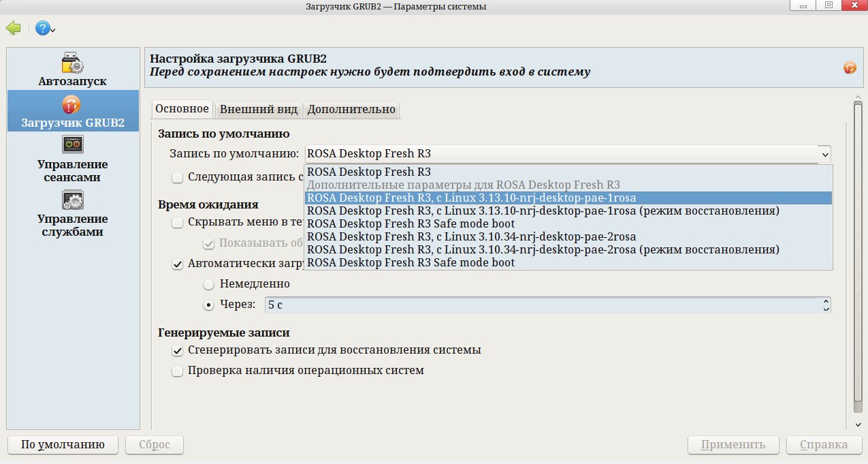The width and height of the screenshot is (868, 464).
Task: Decrease the timeout with the down stepper arrow
Action: coord(826,309)
